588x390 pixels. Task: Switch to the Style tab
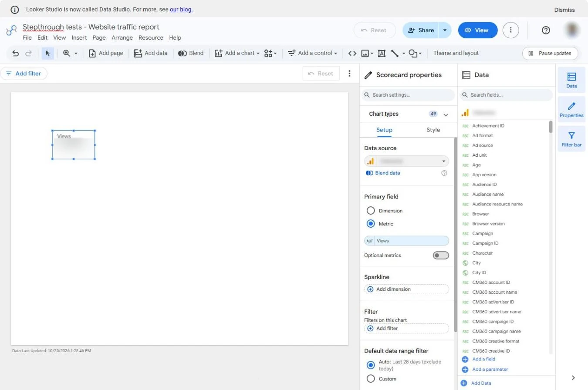(x=433, y=130)
